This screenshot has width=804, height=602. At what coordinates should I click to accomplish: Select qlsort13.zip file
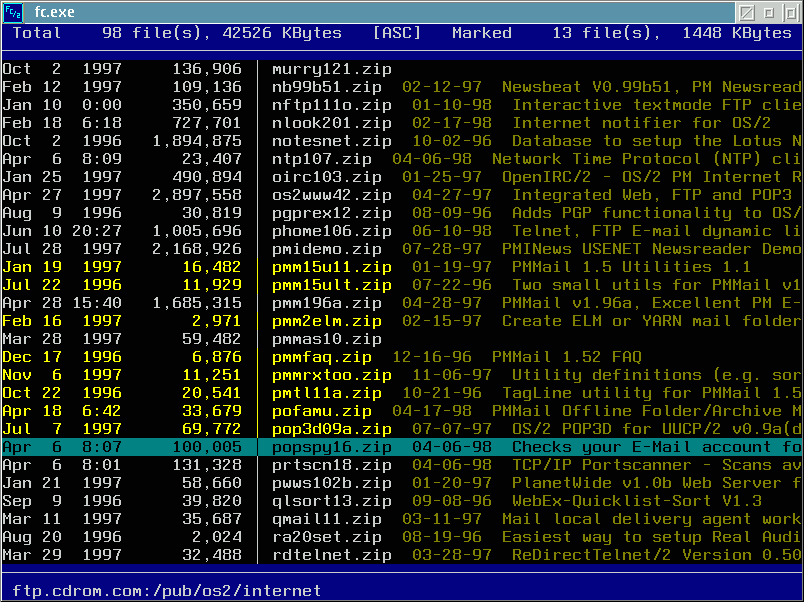(332, 501)
